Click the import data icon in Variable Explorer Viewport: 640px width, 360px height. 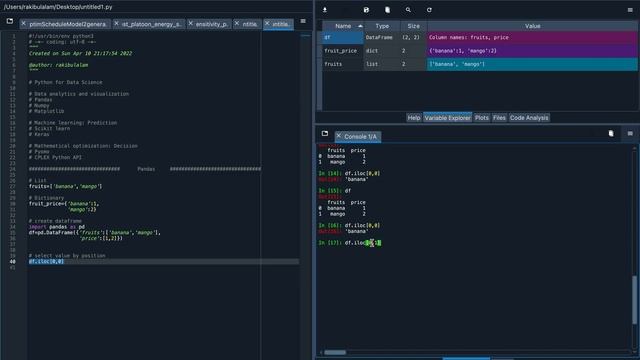point(325,10)
